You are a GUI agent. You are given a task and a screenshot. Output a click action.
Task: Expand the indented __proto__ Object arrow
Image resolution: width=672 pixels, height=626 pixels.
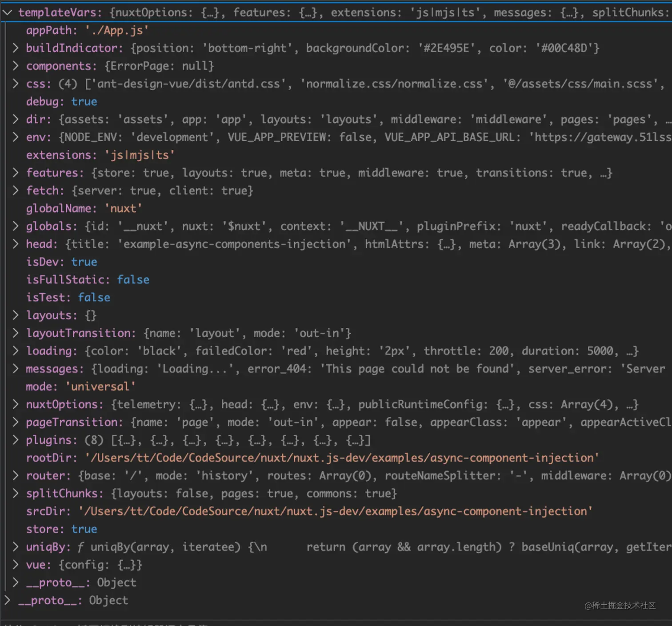point(15,582)
